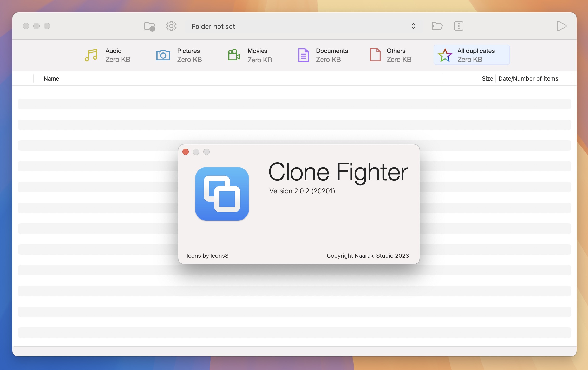
Task: Open the open folder icon in toolbar
Action: (x=437, y=26)
